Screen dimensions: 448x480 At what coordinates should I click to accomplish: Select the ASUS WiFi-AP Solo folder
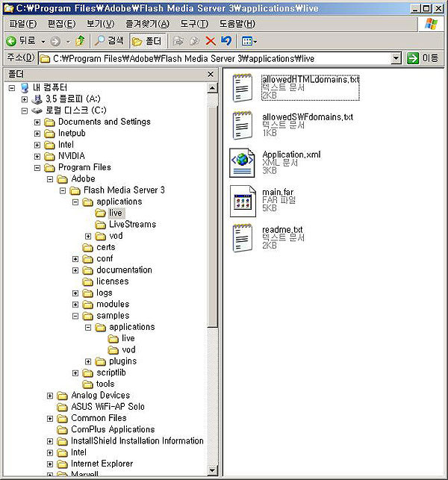(x=101, y=407)
